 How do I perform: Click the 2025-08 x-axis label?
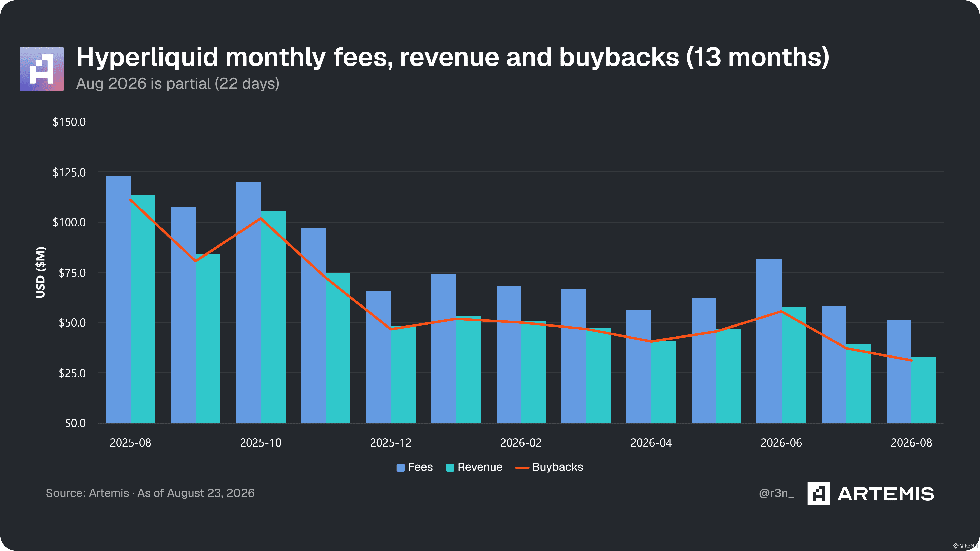[130, 443]
